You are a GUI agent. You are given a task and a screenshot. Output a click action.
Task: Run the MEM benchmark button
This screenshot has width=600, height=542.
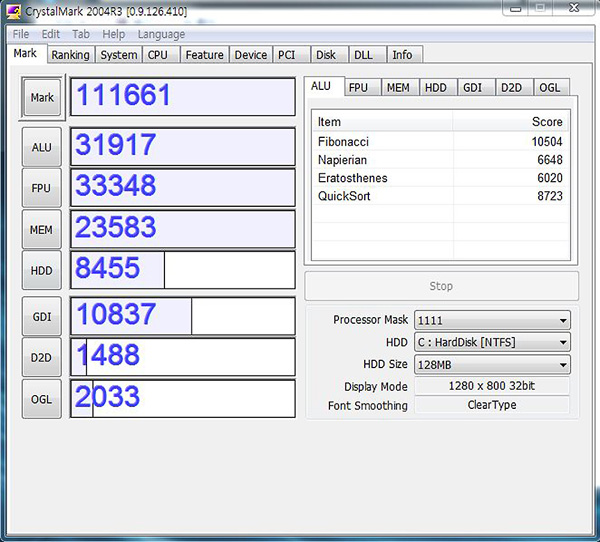[x=41, y=230]
